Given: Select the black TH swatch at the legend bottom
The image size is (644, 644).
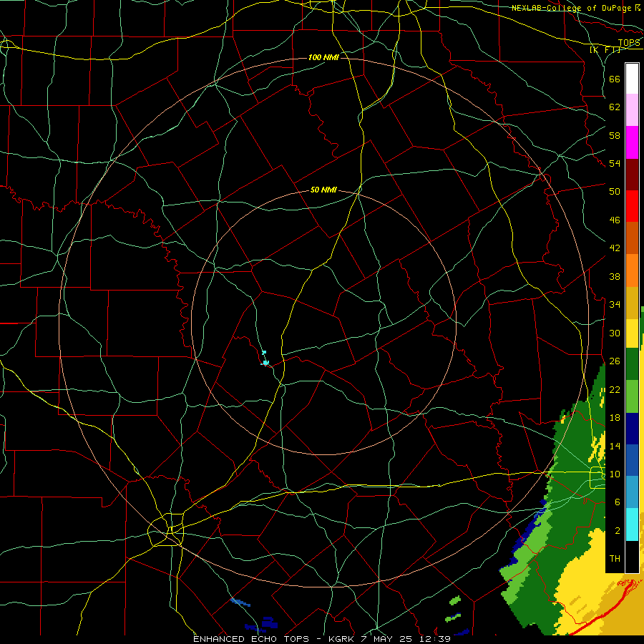Looking at the screenshot, I should click(632, 557).
